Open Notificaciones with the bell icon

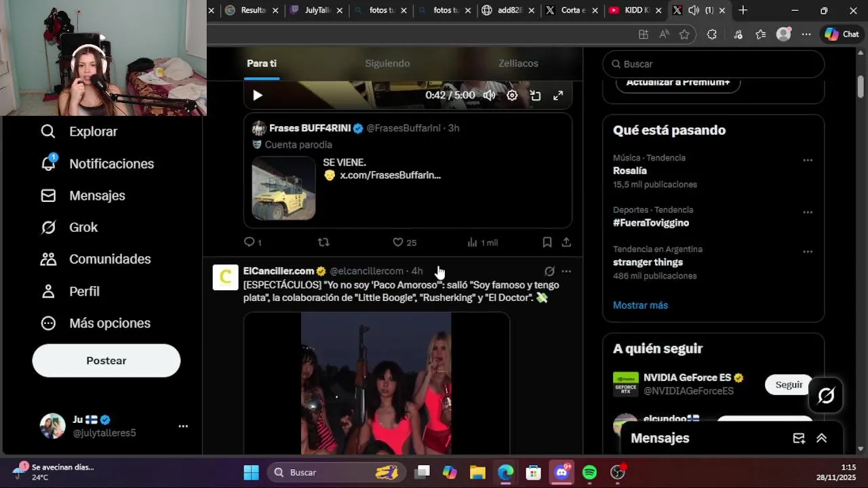(x=97, y=163)
